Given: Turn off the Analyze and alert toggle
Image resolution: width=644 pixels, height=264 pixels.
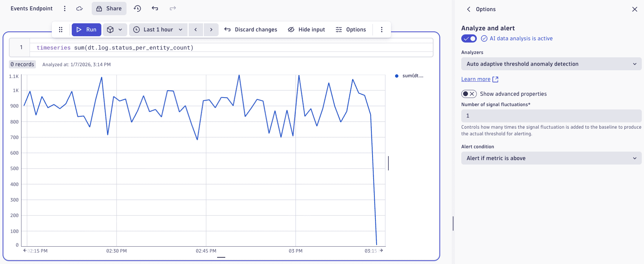Looking at the screenshot, I should click(469, 38).
